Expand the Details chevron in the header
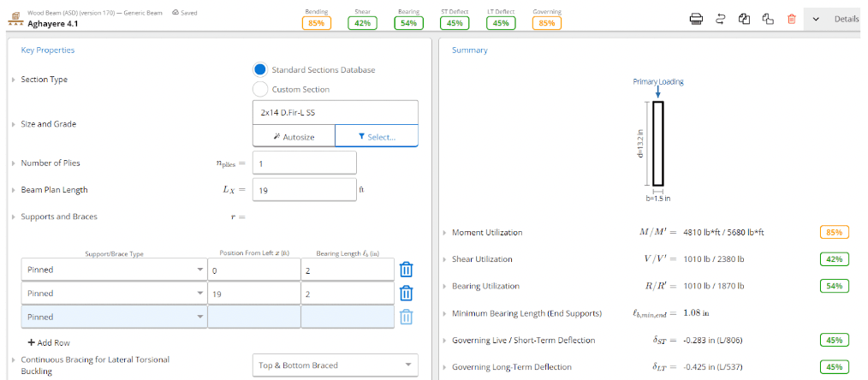This screenshot has width=868, height=380. pos(816,19)
